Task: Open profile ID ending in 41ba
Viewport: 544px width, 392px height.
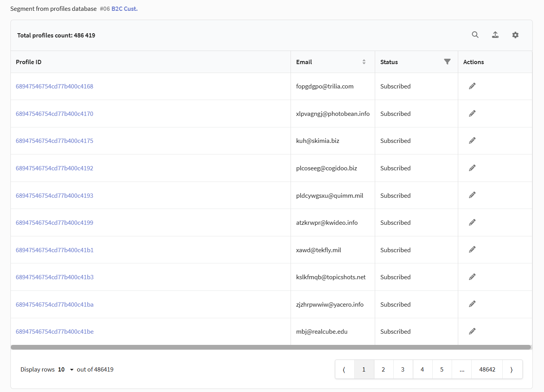Action: 54,305
